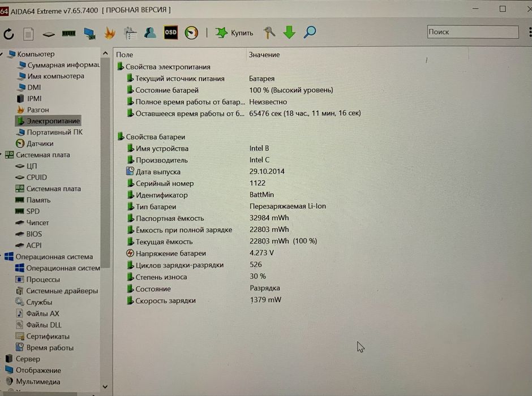Select Свойства электропитания group row
This screenshot has width=532, height=396.
click(164, 67)
